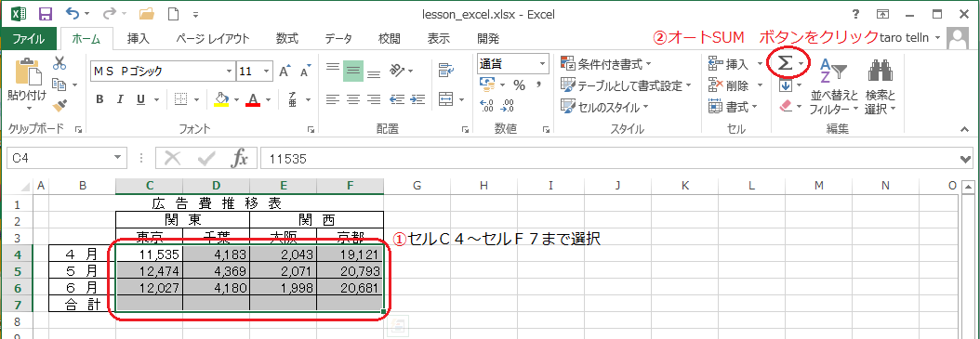Open Sort and Filter (並べ替えとフィルター)
The height and width of the screenshot is (339, 980).
(x=833, y=85)
